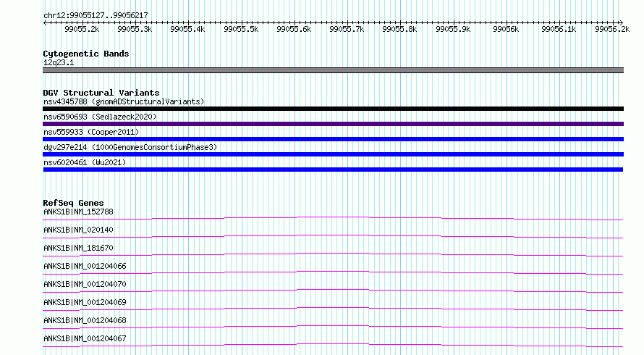Click the nsv6020461 Wu2021 label
Image resolution: width=644 pixels, height=355 pixels.
click(x=85, y=162)
